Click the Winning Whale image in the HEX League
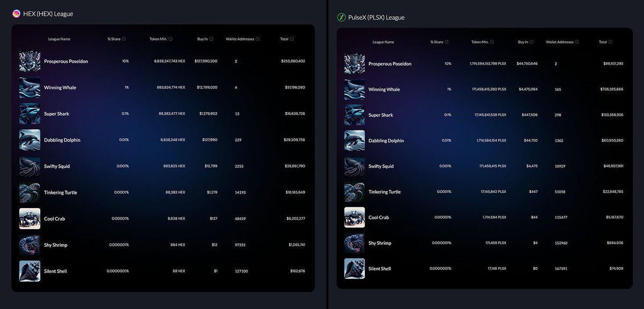The height and width of the screenshot is (309, 644). pyautogui.click(x=30, y=87)
